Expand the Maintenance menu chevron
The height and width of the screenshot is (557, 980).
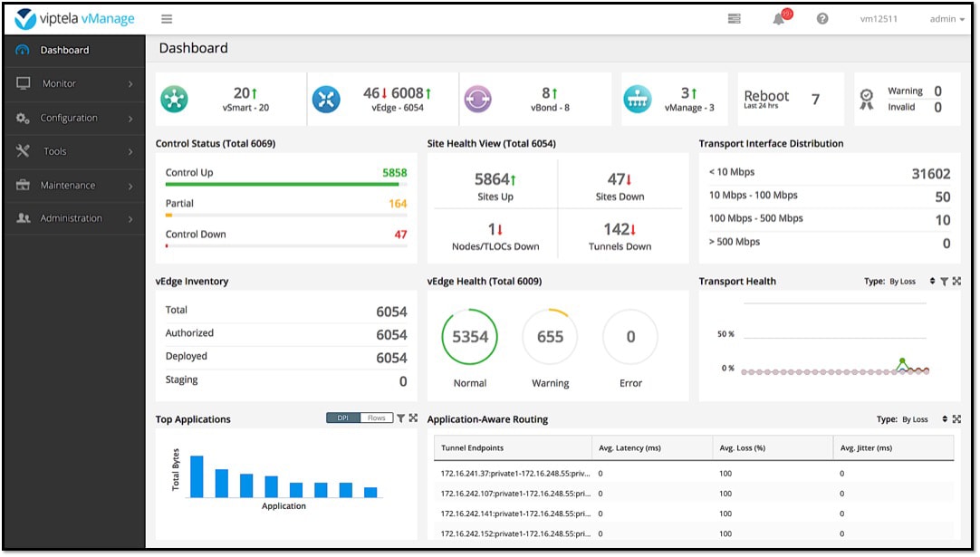tap(130, 186)
